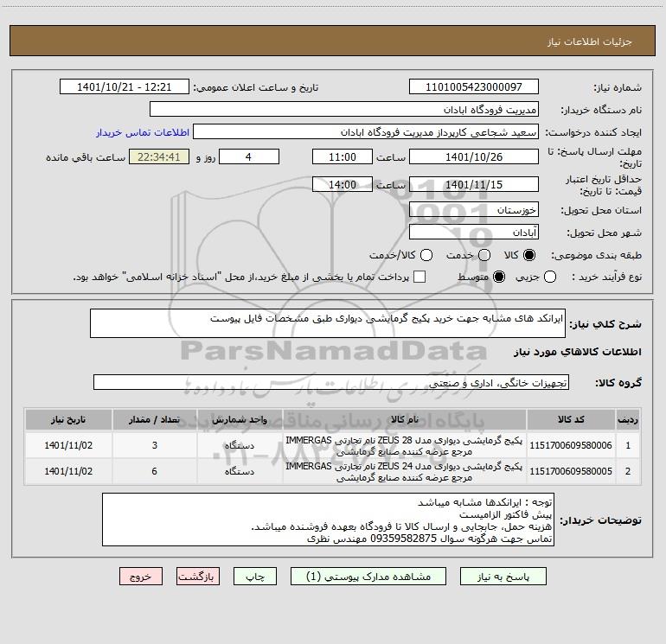666x644 pixels.
Task: Click the delivery city field آبادان
Action: [474, 232]
